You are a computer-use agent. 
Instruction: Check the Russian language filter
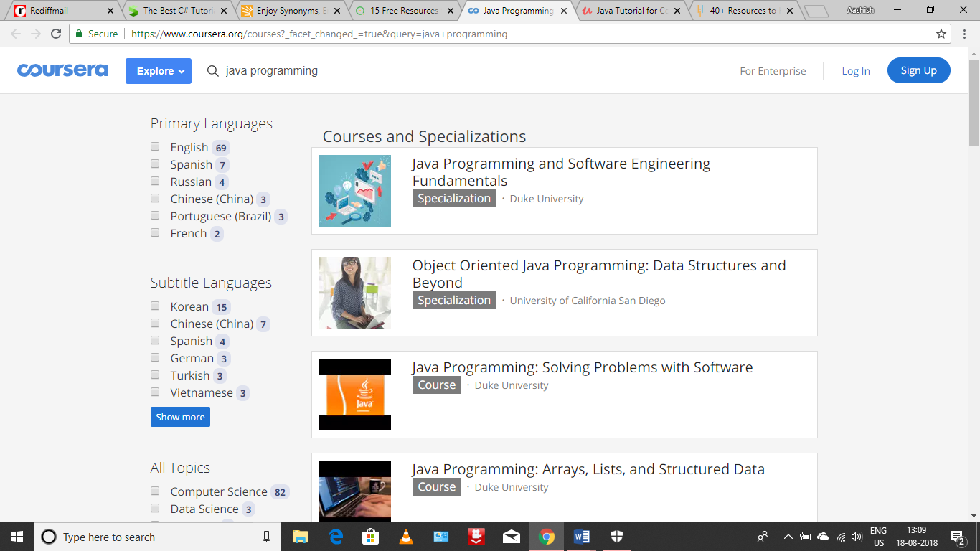pos(155,181)
